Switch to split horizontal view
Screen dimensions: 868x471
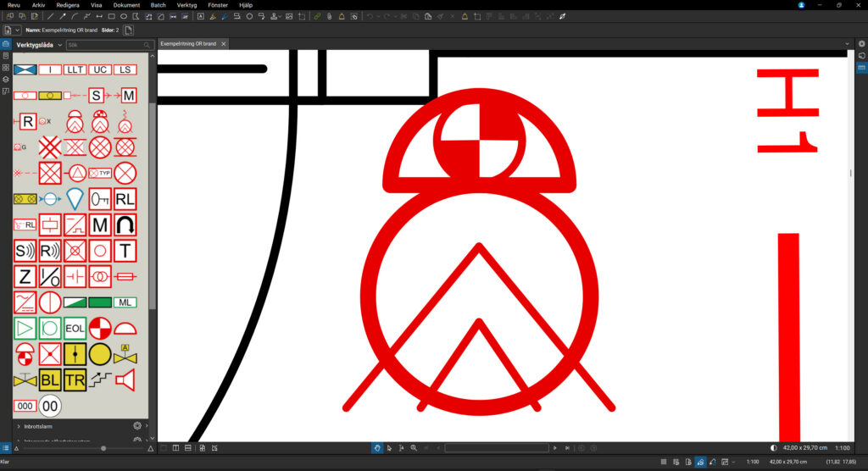click(188, 448)
